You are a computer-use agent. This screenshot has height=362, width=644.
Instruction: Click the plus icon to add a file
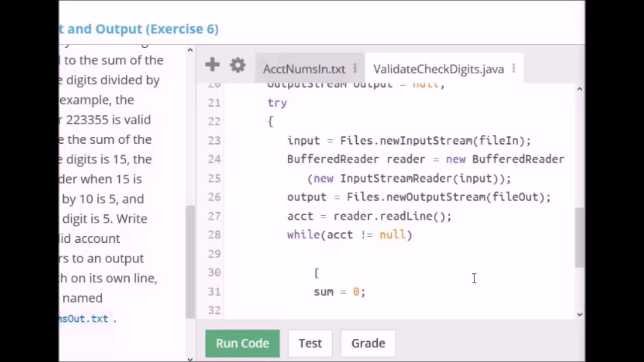click(x=212, y=65)
